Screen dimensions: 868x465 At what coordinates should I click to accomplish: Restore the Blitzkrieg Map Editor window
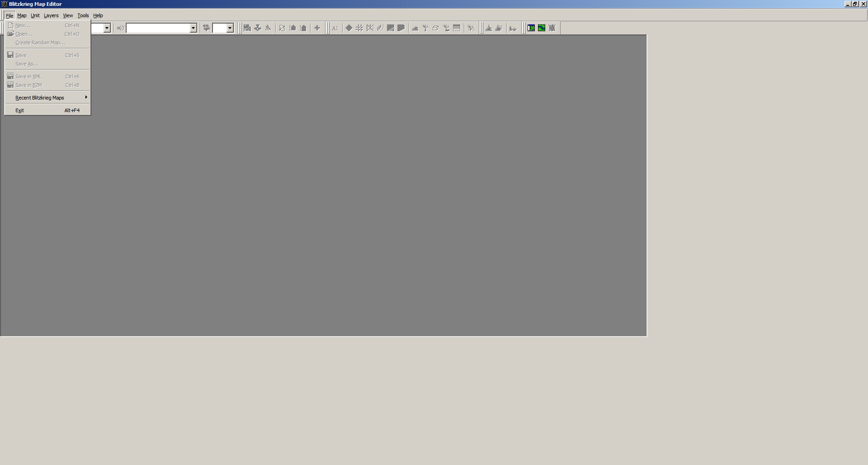pyautogui.click(x=855, y=4)
